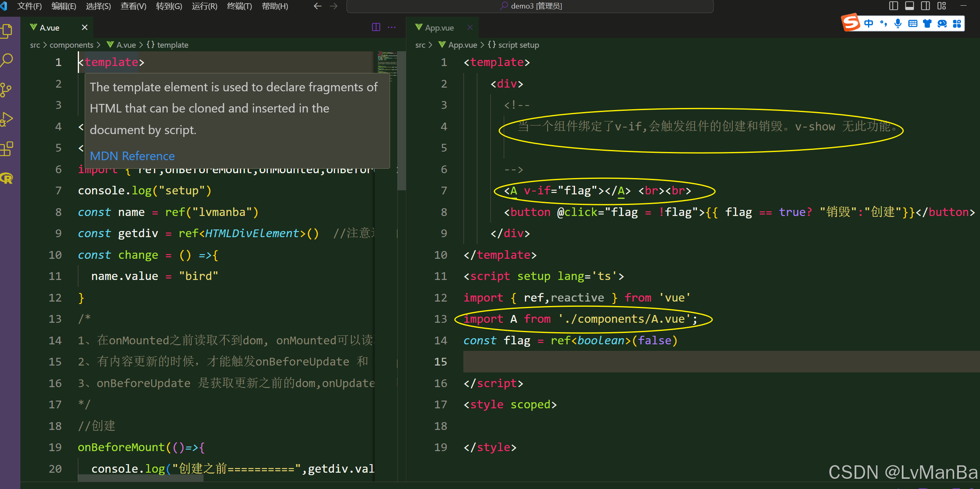The height and width of the screenshot is (489, 980).
Task: Open the Explorer view in activity bar
Action: tap(7, 31)
